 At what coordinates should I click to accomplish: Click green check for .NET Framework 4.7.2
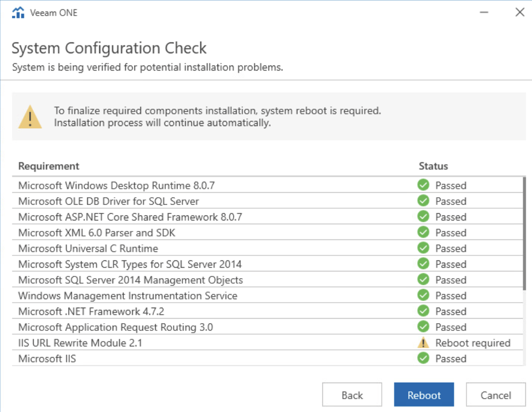tap(423, 311)
